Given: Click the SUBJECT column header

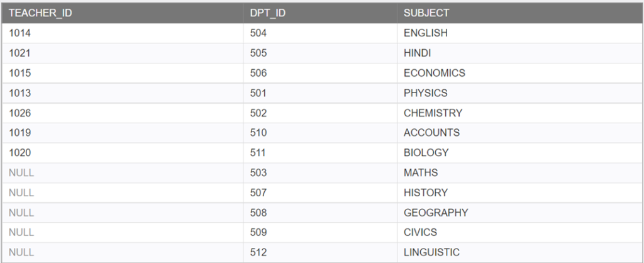Looking at the screenshot, I should pos(520,13).
